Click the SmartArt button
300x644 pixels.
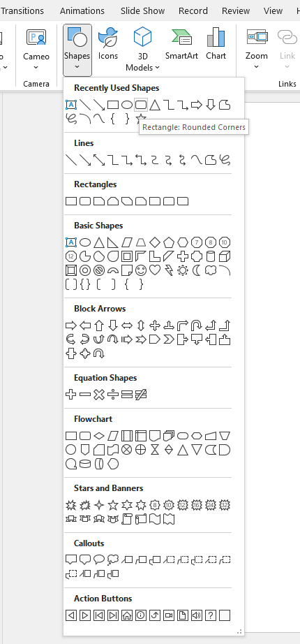pos(182,44)
